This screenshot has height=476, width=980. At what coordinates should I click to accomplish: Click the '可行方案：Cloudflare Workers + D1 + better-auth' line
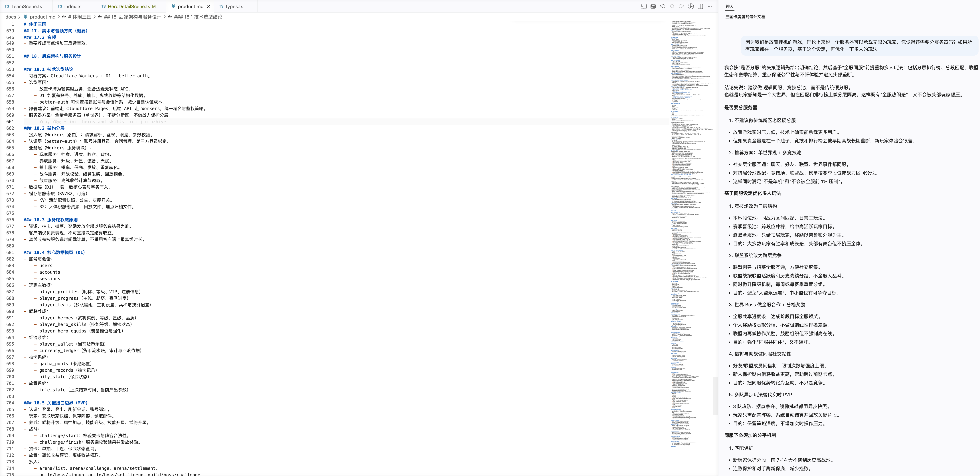(88, 76)
